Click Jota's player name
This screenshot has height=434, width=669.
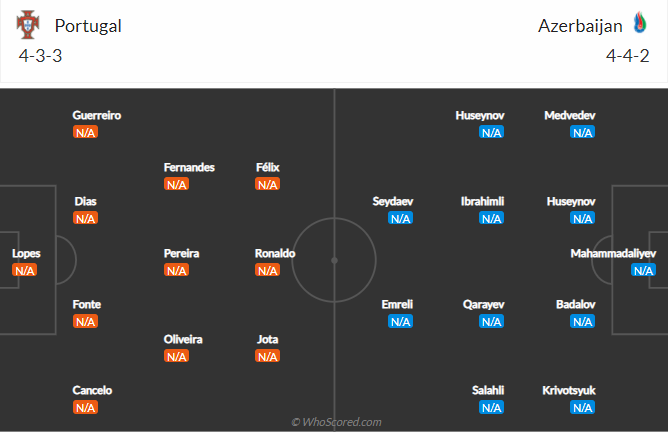coord(267,340)
